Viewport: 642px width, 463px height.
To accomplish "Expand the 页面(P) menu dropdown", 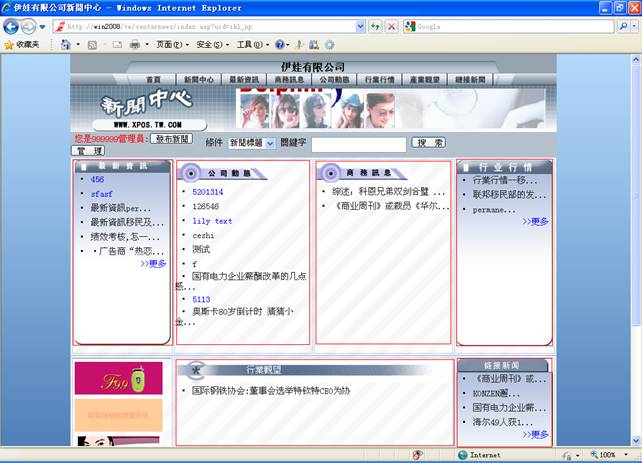I will point(168,45).
